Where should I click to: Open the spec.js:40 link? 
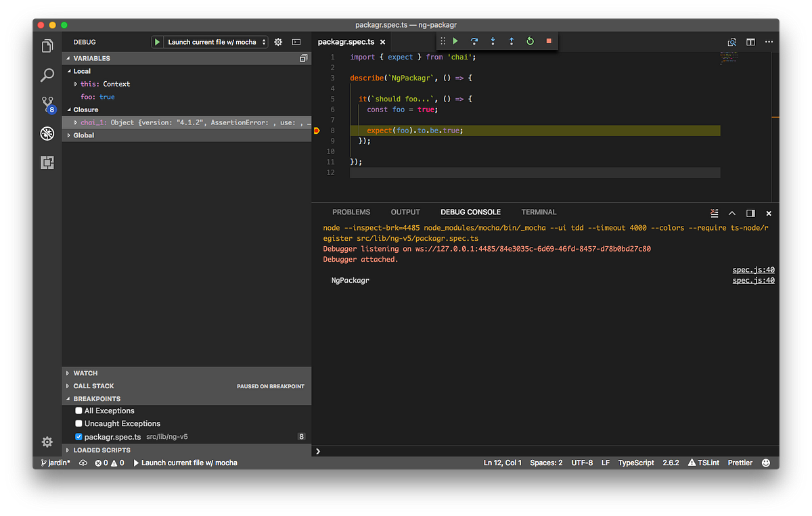click(x=753, y=269)
